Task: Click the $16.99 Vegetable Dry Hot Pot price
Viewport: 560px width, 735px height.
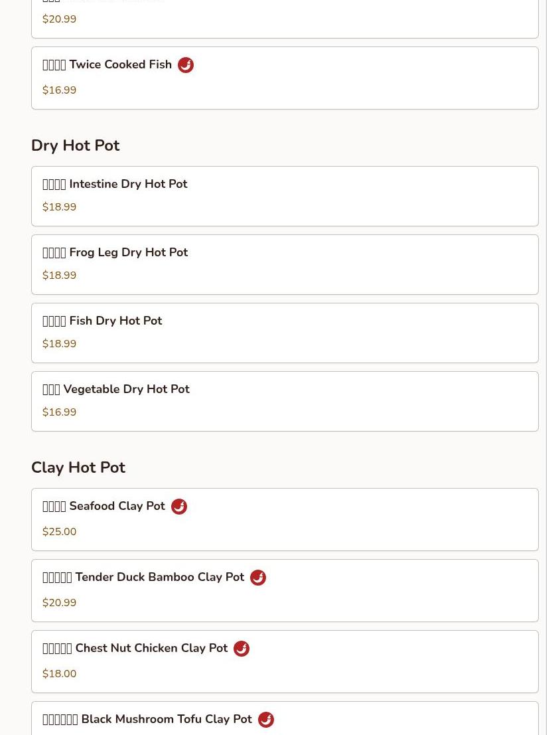Action: tap(60, 412)
